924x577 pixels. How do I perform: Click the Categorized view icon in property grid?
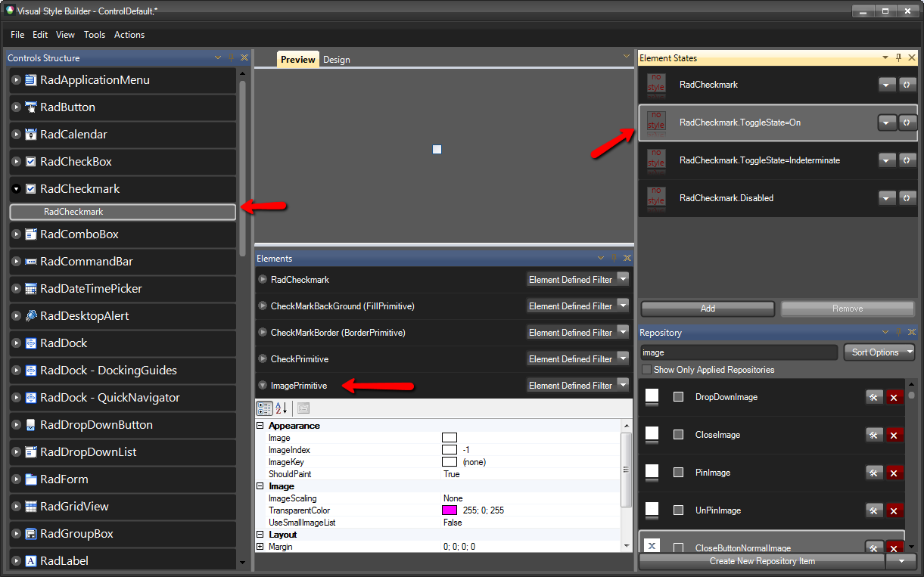[x=264, y=408]
